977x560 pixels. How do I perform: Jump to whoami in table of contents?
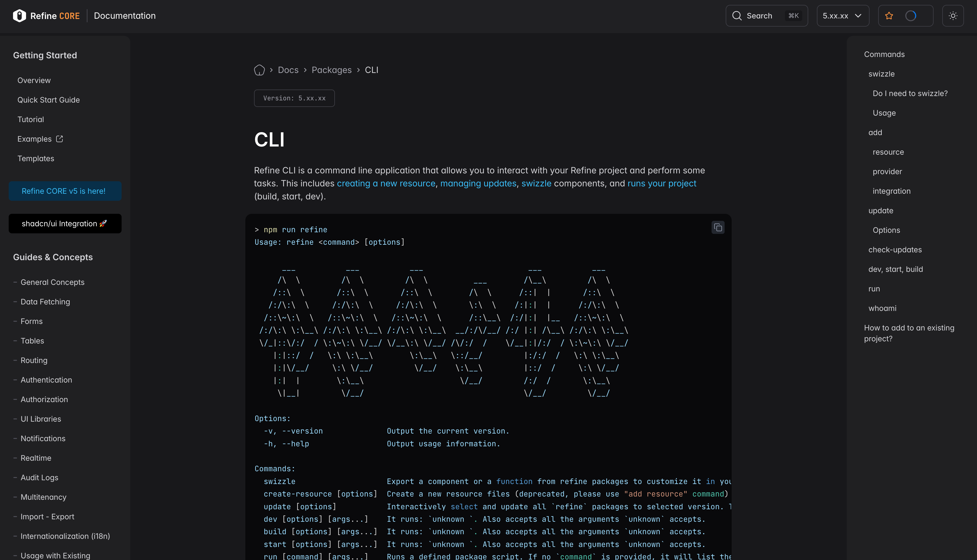[x=882, y=308]
